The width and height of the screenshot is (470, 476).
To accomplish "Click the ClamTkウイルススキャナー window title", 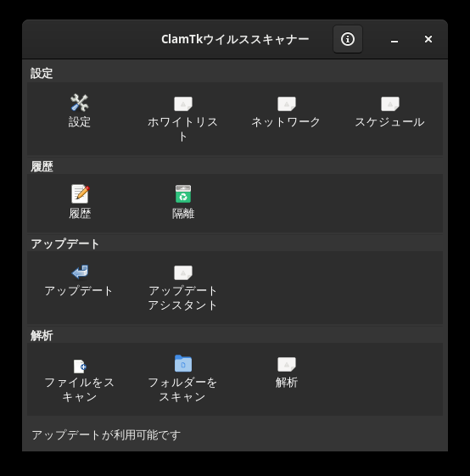I will 235,40.
